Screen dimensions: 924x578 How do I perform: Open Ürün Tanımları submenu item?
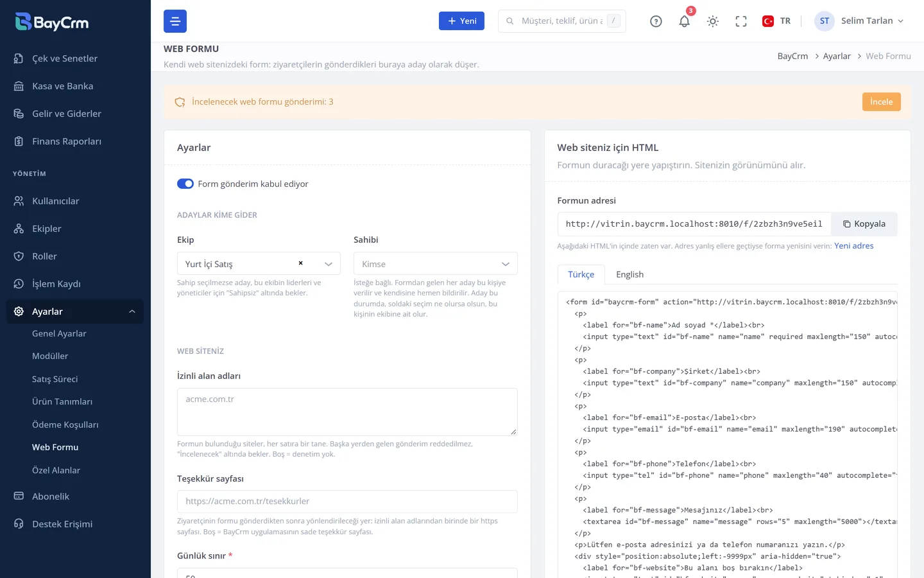62,401
